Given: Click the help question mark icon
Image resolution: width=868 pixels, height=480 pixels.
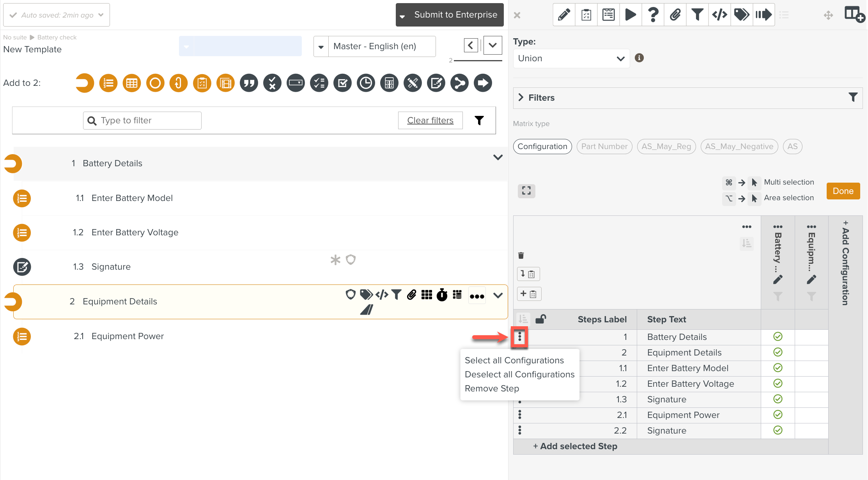Looking at the screenshot, I should pyautogui.click(x=653, y=15).
